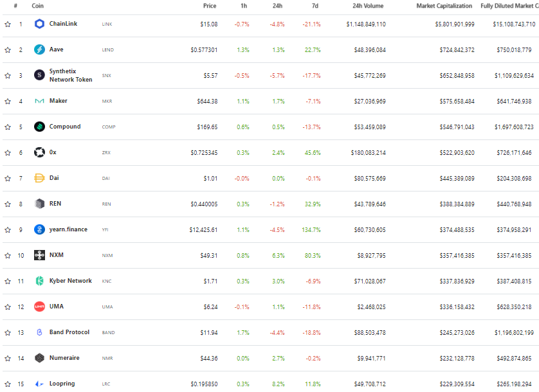539x392 pixels.
Task: Add Numeraire to favorites via star
Action: pyautogui.click(x=8, y=359)
